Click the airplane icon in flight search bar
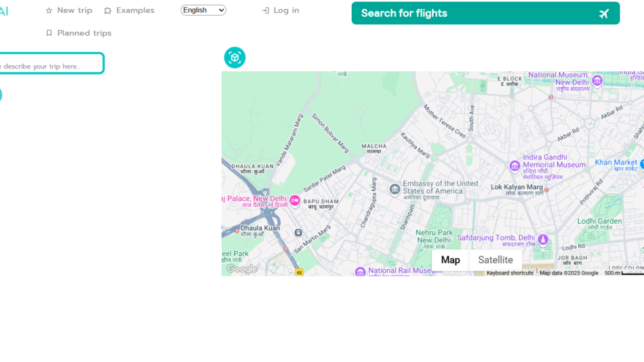This screenshot has width=644, height=362. point(604,14)
